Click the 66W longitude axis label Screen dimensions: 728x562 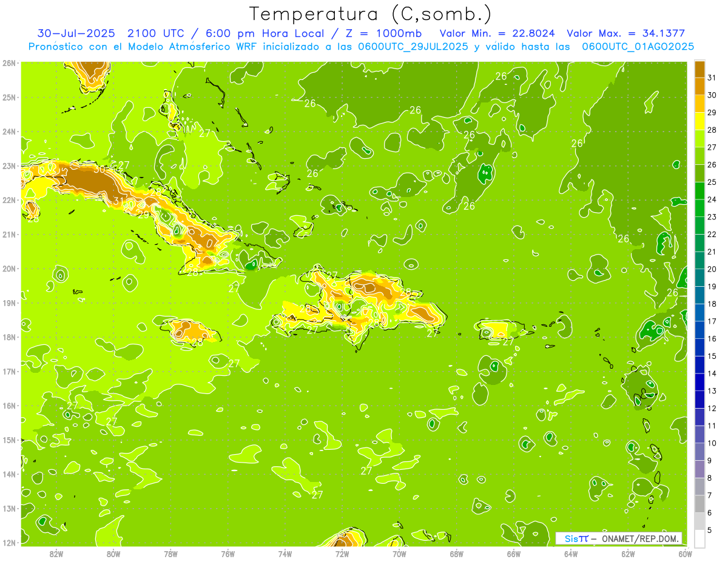[513, 554]
